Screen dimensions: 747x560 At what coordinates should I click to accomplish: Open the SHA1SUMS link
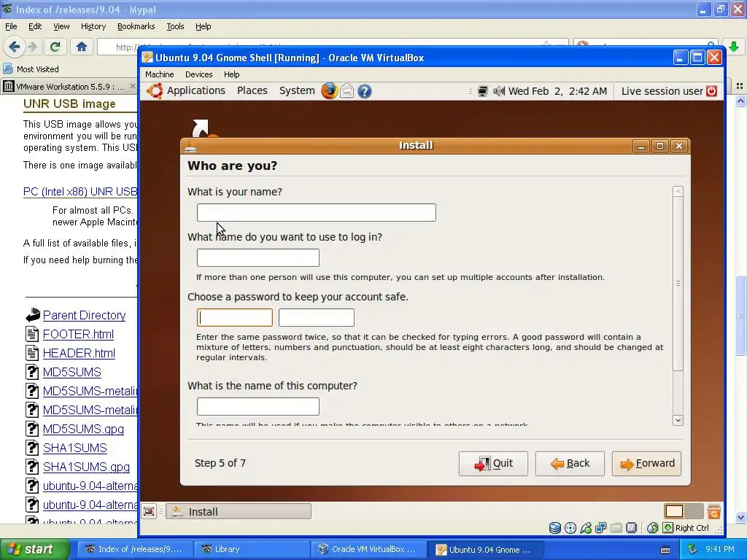(75, 448)
